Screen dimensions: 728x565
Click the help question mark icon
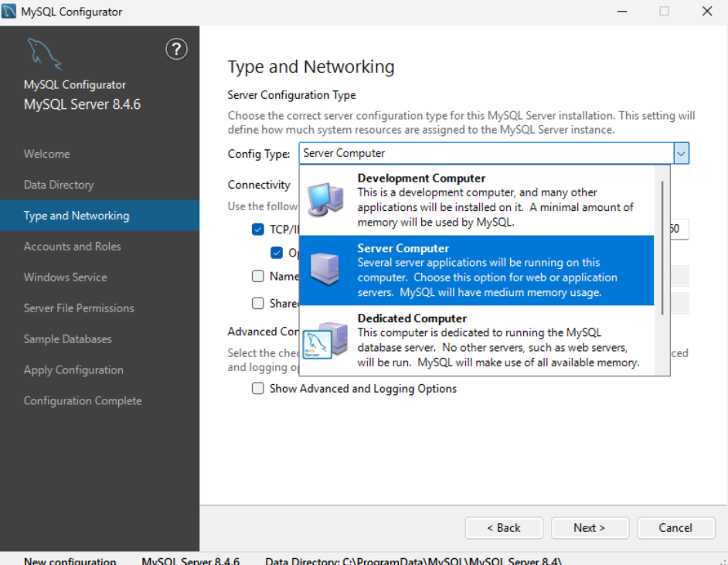click(x=176, y=49)
